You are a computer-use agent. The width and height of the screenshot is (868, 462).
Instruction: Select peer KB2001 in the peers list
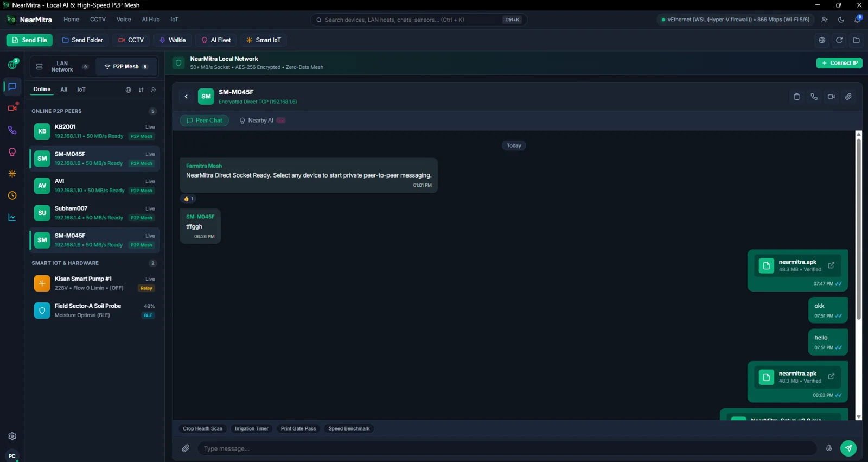point(94,131)
